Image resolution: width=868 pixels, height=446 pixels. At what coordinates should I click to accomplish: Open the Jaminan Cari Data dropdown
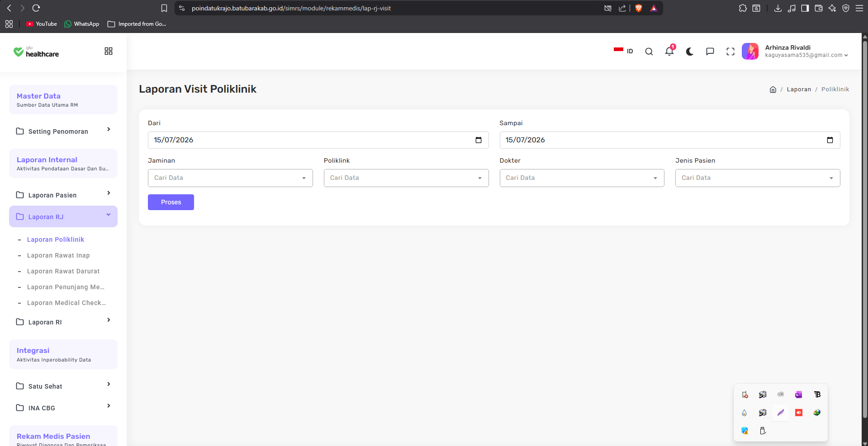point(230,178)
